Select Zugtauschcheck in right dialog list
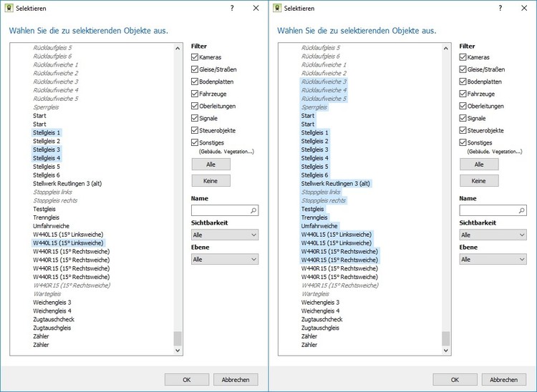The height and width of the screenshot is (392, 537). coord(322,319)
